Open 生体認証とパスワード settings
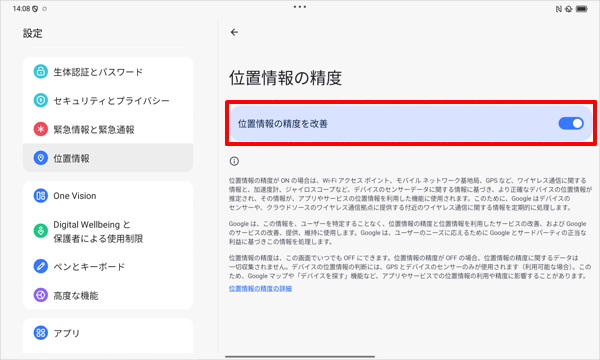The width and height of the screenshot is (600, 360). pos(108,72)
